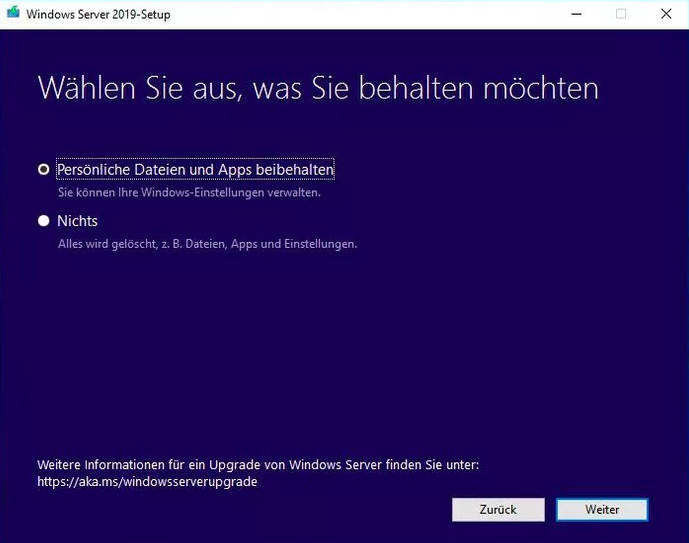The width and height of the screenshot is (689, 543).
Task: Open the aka.ms/windowsserverupgrade link
Action: (x=147, y=481)
